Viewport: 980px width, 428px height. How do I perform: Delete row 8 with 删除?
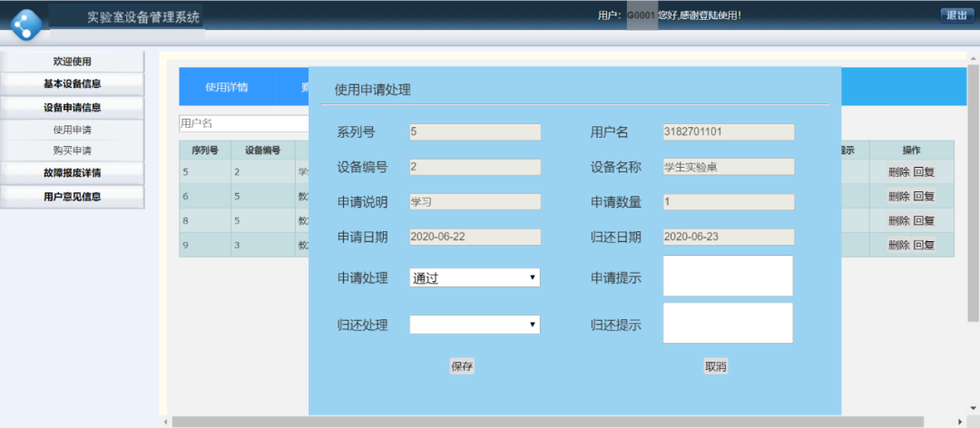pyautogui.click(x=898, y=220)
